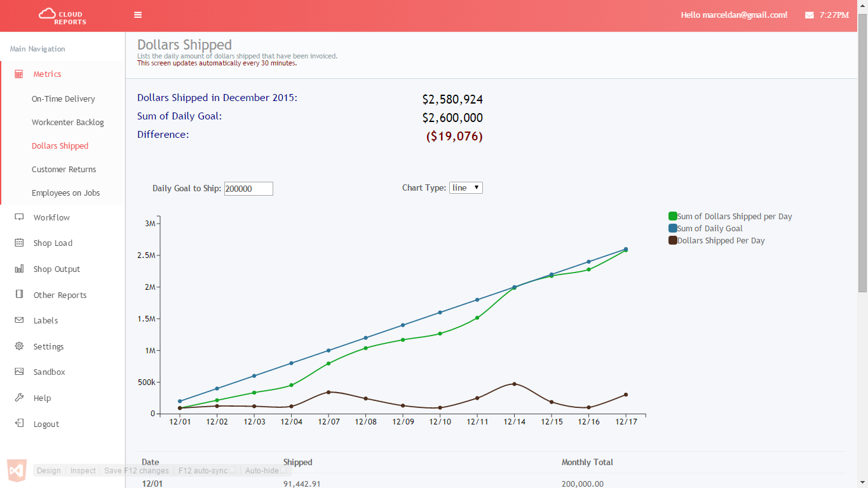This screenshot has height=488, width=868.
Task: Click the 91,442.91 shipped cell
Action: [x=302, y=484]
